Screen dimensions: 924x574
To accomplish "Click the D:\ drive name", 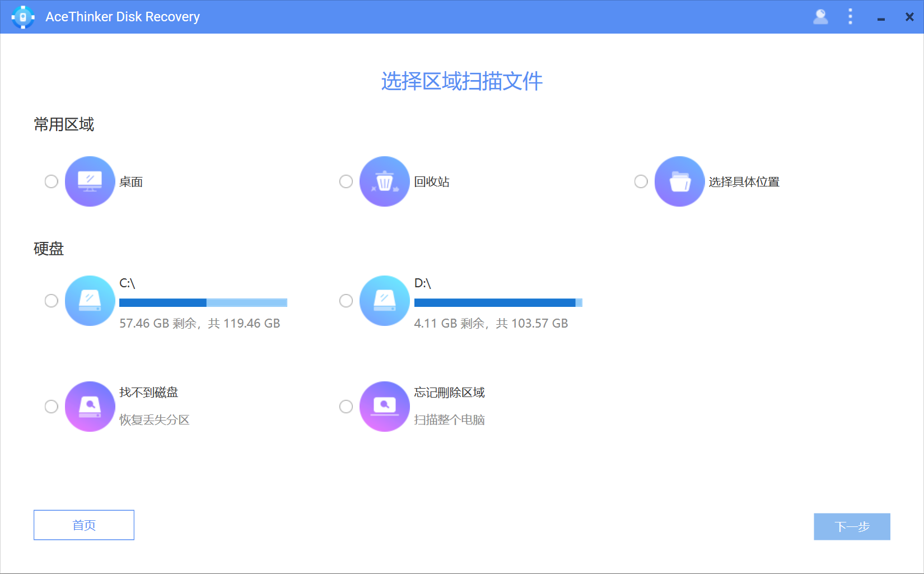I will click(x=422, y=283).
